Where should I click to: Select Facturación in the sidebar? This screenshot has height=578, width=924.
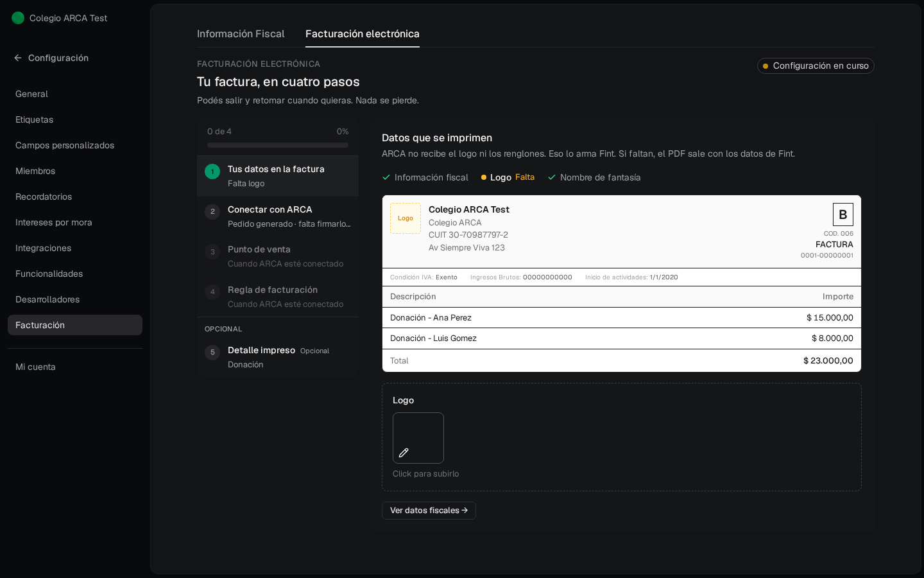coord(75,325)
